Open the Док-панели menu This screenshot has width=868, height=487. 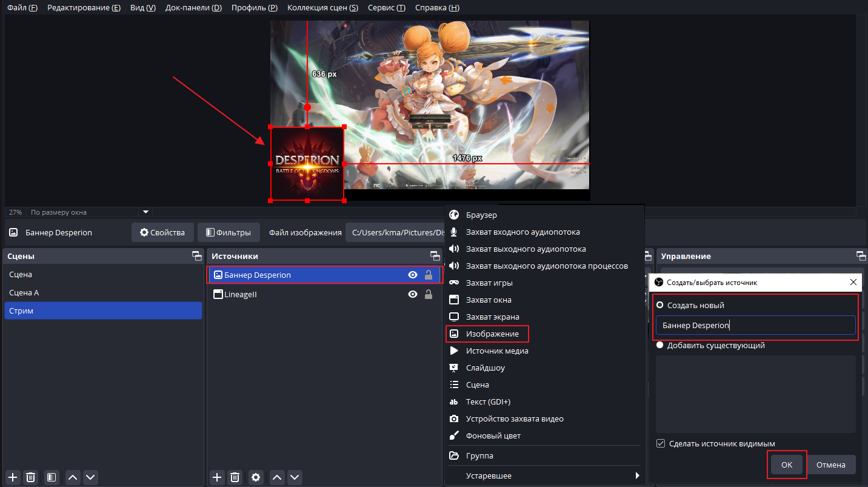[x=193, y=8]
